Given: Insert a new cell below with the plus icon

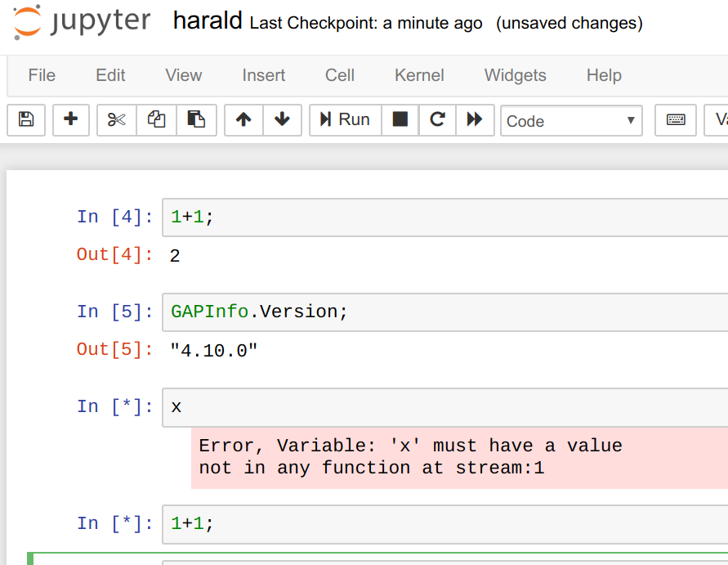Looking at the screenshot, I should [71, 120].
